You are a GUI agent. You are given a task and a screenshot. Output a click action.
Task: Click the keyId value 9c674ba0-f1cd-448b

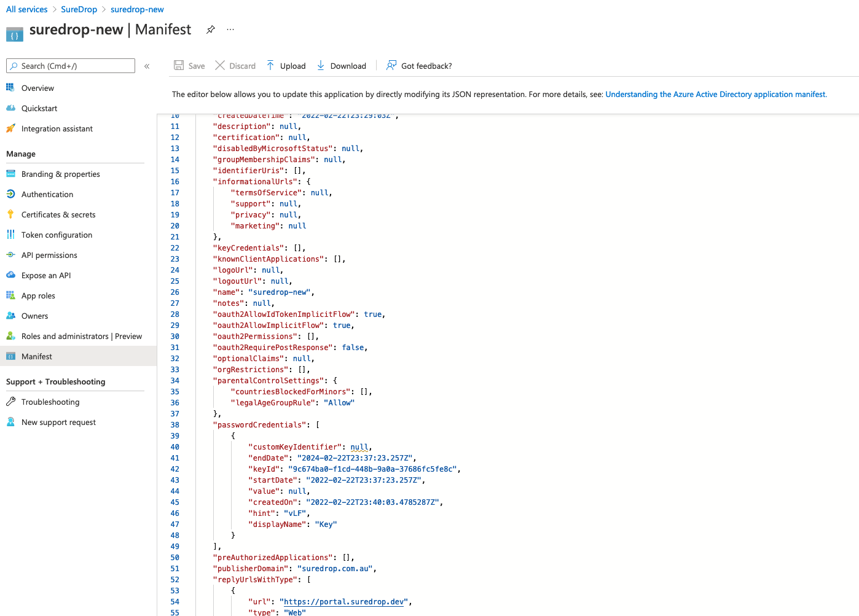372,469
